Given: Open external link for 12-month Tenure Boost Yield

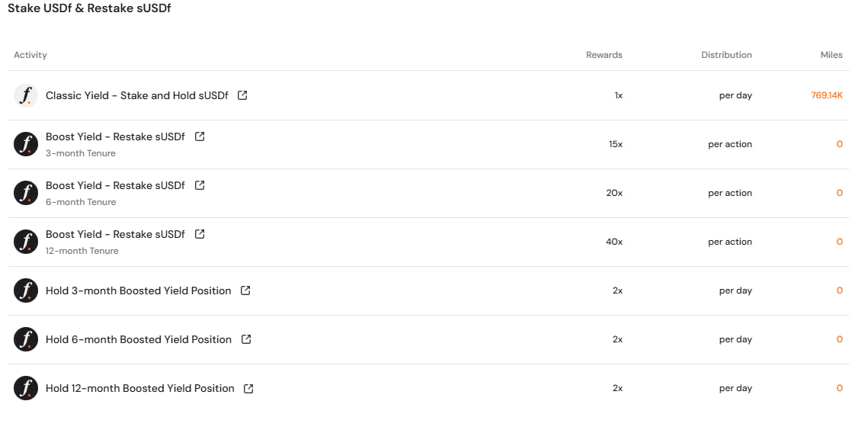Looking at the screenshot, I should coord(200,234).
